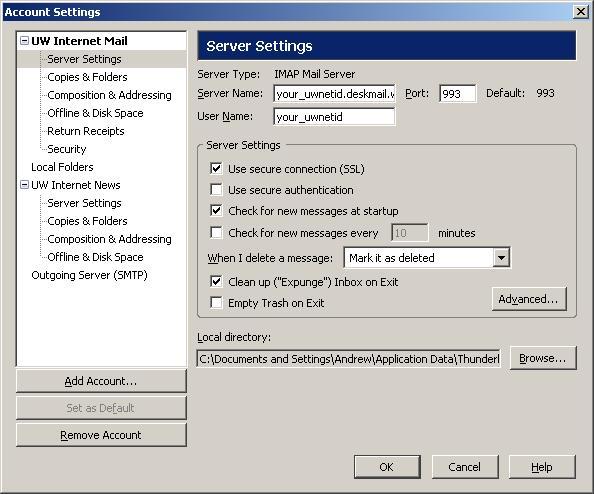The width and height of the screenshot is (594, 494).
Task: Enable Use secure authentication checkbox
Action: tap(216, 189)
